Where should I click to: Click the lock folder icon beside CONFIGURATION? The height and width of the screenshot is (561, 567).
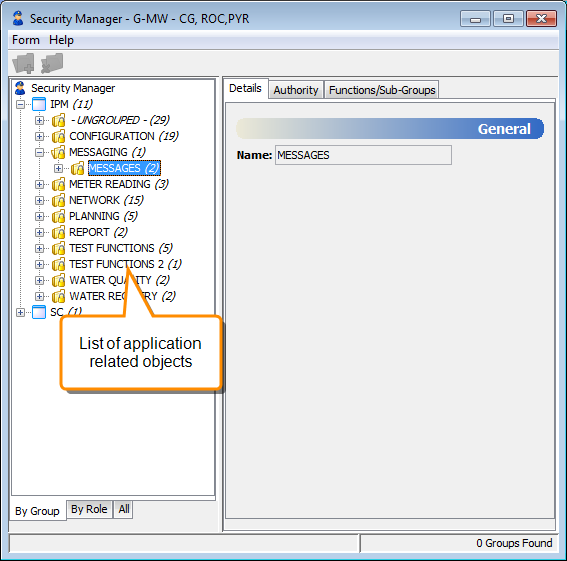tap(59, 136)
